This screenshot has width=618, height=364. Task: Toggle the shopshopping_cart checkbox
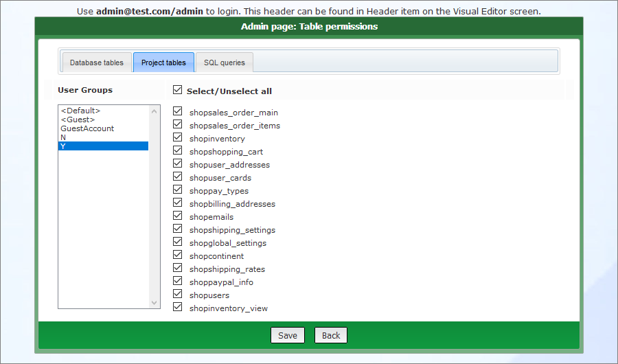[177, 150]
